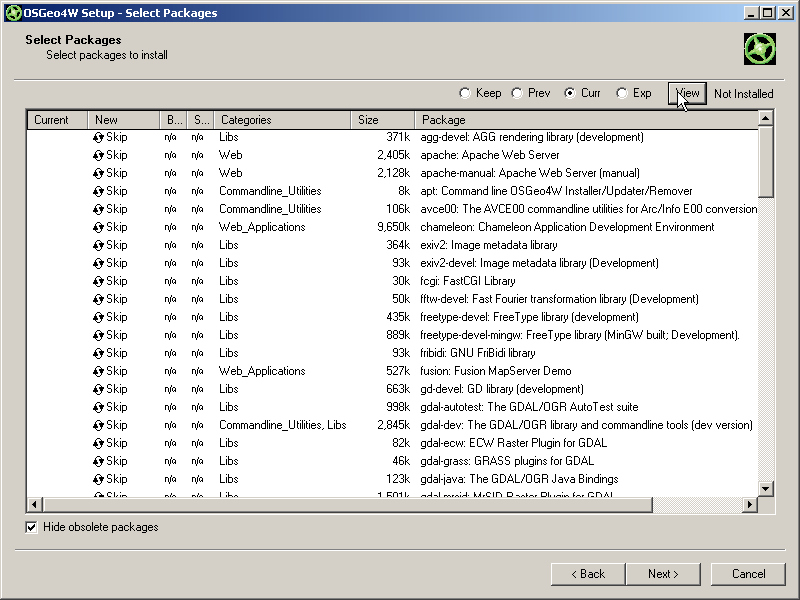Toggle the install icon on the apache-manual row
The image size is (800, 600).
click(98, 173)
